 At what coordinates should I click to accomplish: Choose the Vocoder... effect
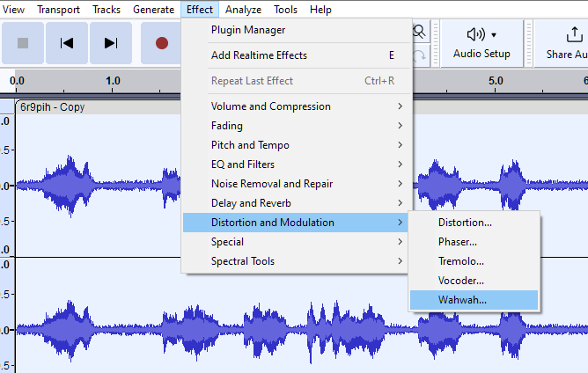(x=474, y=281)
